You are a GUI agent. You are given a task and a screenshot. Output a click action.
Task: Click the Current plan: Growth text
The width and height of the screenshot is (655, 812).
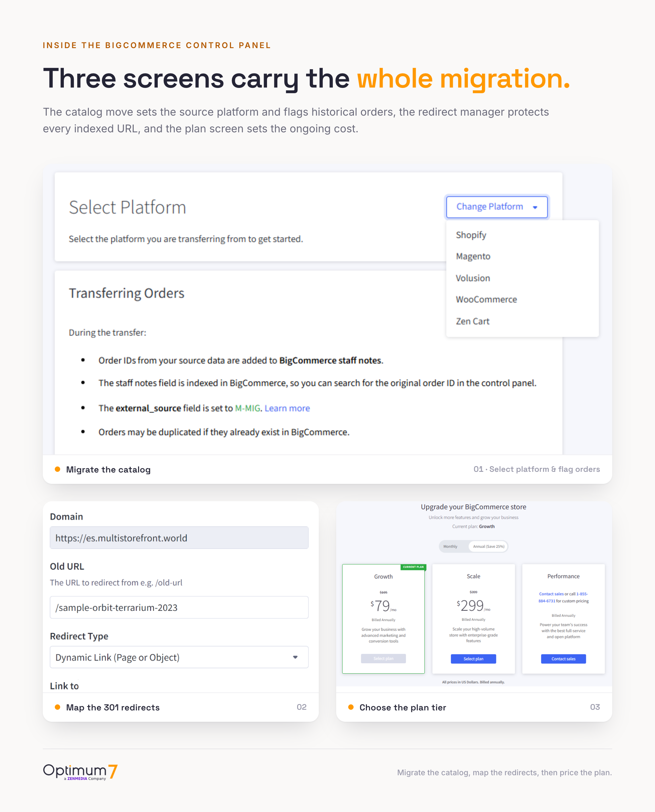point(473,526)
